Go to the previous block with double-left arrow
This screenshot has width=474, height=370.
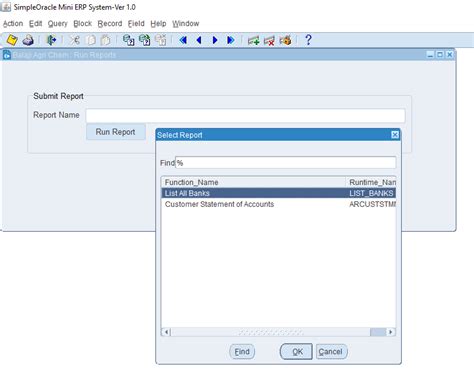(x=183, y=40)
